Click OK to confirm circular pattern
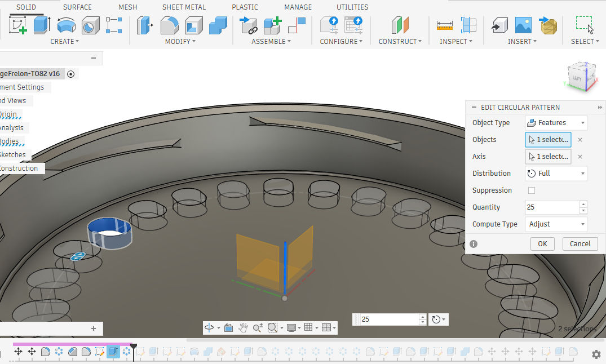The width and height of the screenshot is (606, 364). (542, 244)
